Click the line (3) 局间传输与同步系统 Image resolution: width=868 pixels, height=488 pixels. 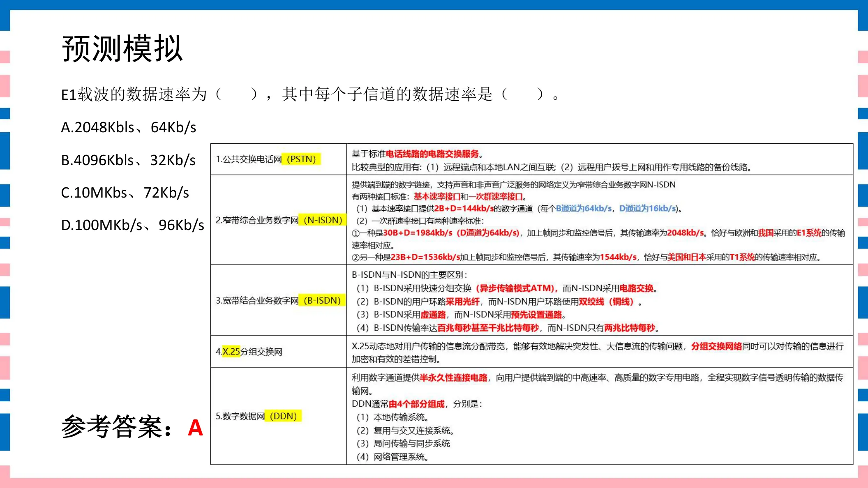403,444
